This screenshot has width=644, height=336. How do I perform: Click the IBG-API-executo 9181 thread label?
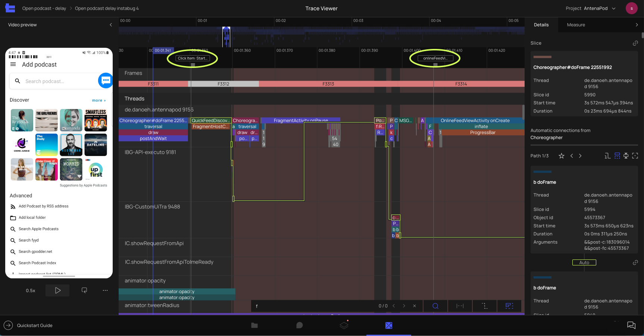tap(150, 152)
